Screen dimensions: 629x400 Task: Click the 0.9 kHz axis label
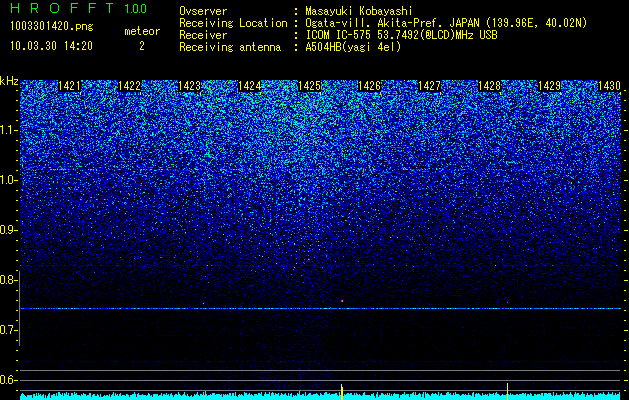click(9, 230)
